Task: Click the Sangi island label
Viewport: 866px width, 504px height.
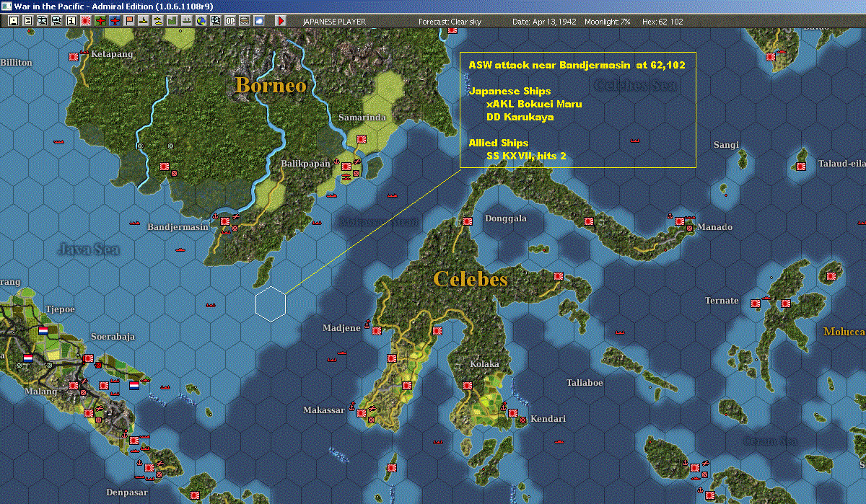Action: point(726,145)
